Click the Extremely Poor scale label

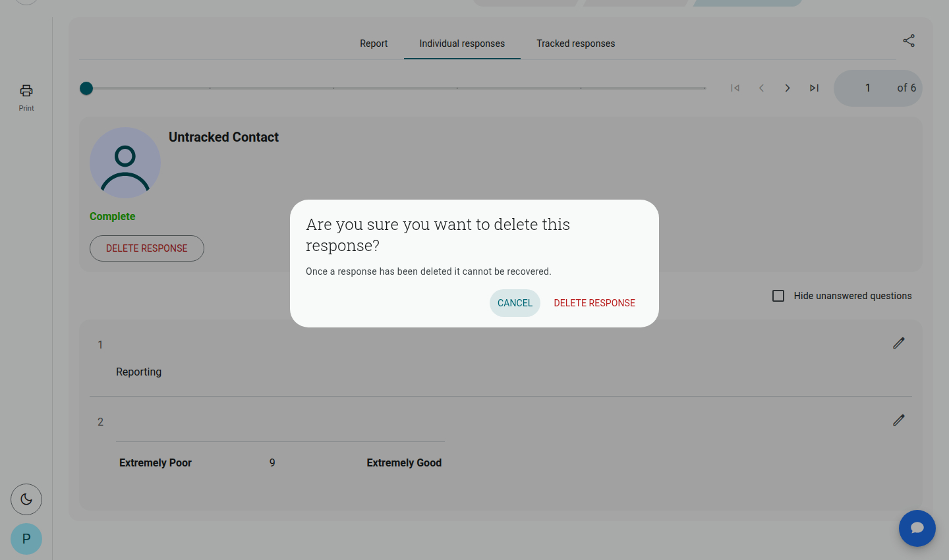coord(156,462)
